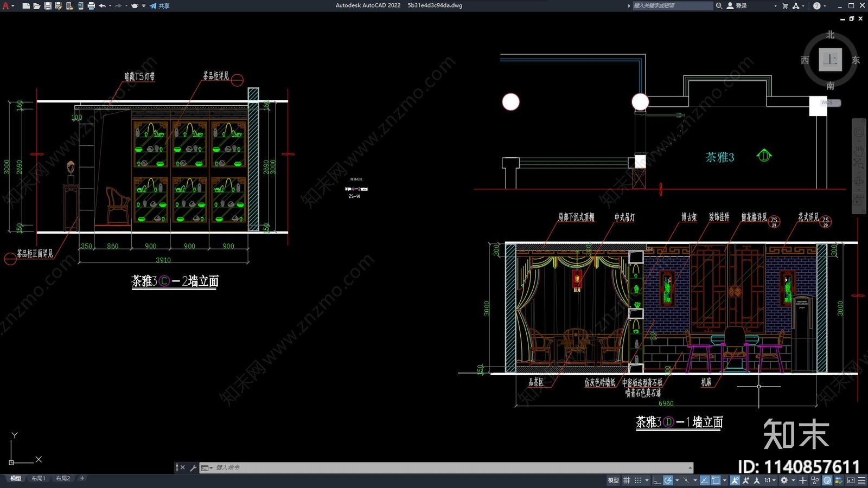Click the Save As icon

click(59, 5)
